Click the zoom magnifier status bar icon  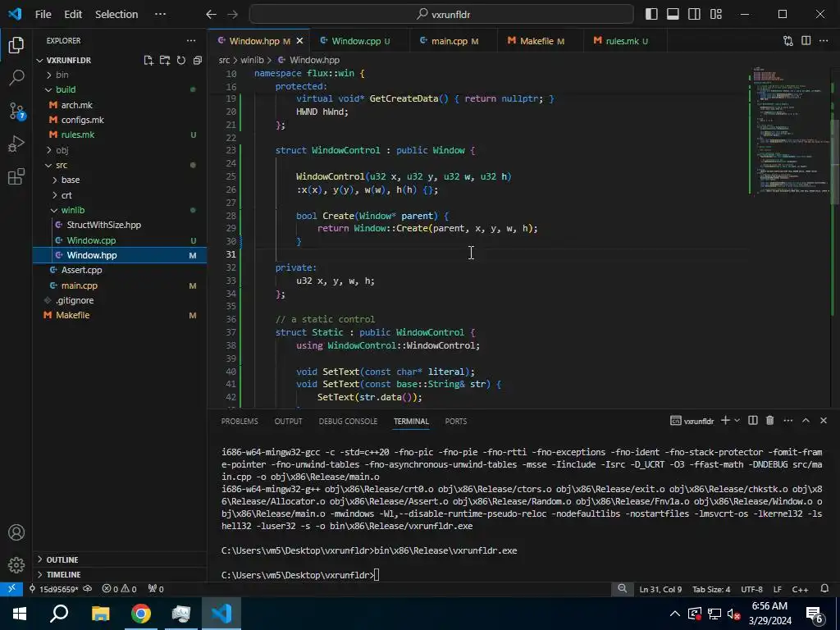click(622, 589)
